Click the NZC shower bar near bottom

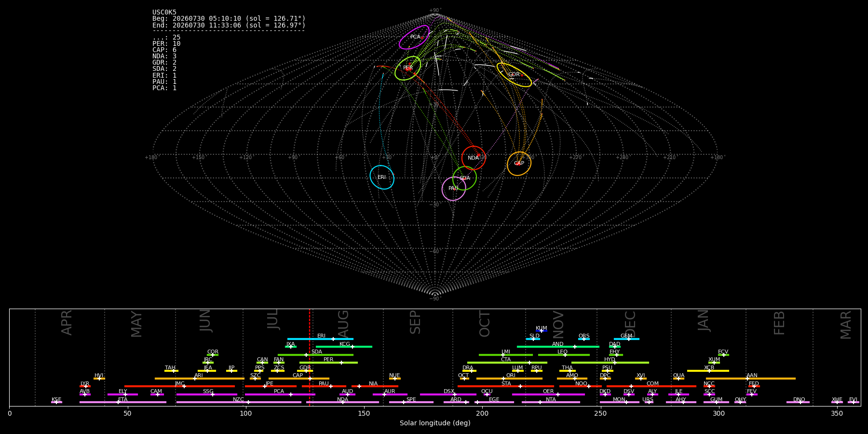(239, 402)
